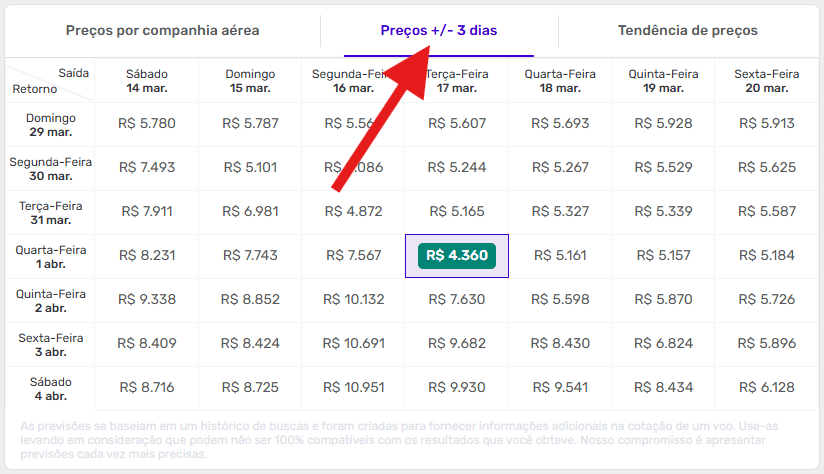Pick the R$ 8.716 price cell
Viewport: 824px width, 474px height.
tap(147, 388)
